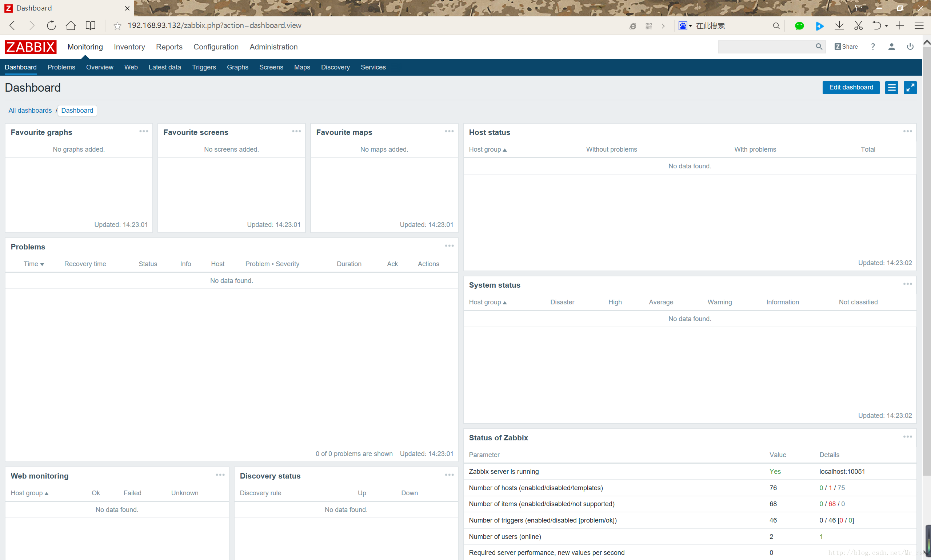Click the help question mark icon
The image size is (931, 560).
coord(872,47)
